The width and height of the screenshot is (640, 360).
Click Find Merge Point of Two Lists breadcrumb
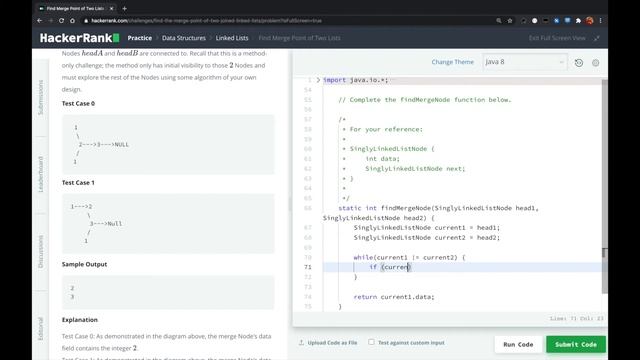point(299,38)
